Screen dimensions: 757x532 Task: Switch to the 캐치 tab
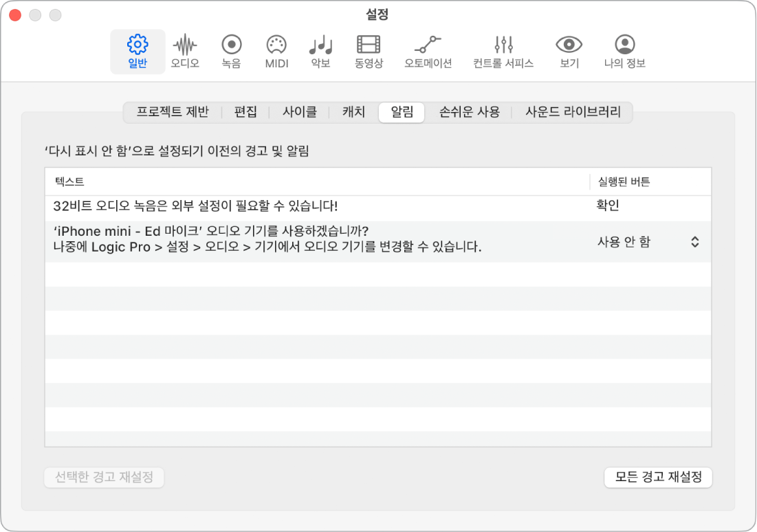353,112
